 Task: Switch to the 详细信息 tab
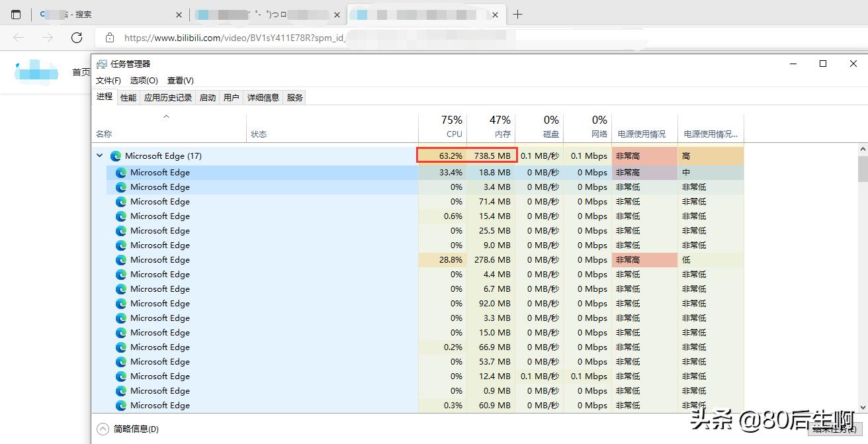point(263,98)
